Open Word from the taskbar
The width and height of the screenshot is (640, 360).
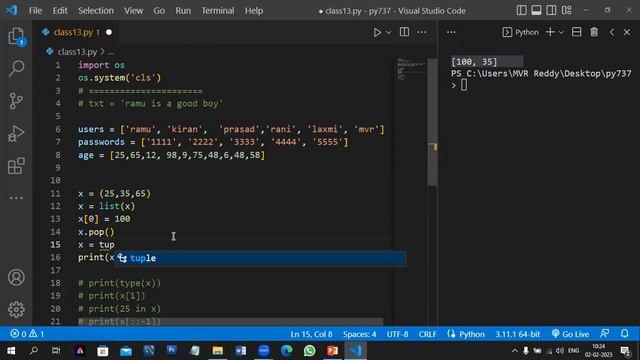[x=240, y=351]
